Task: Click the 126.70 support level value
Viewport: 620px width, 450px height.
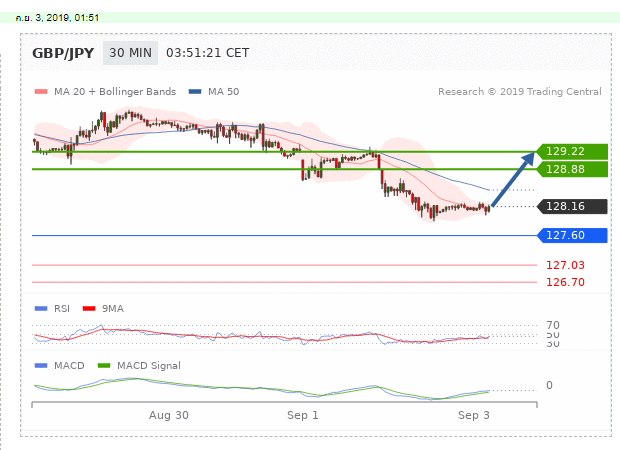Action: (x=565, y=282)
